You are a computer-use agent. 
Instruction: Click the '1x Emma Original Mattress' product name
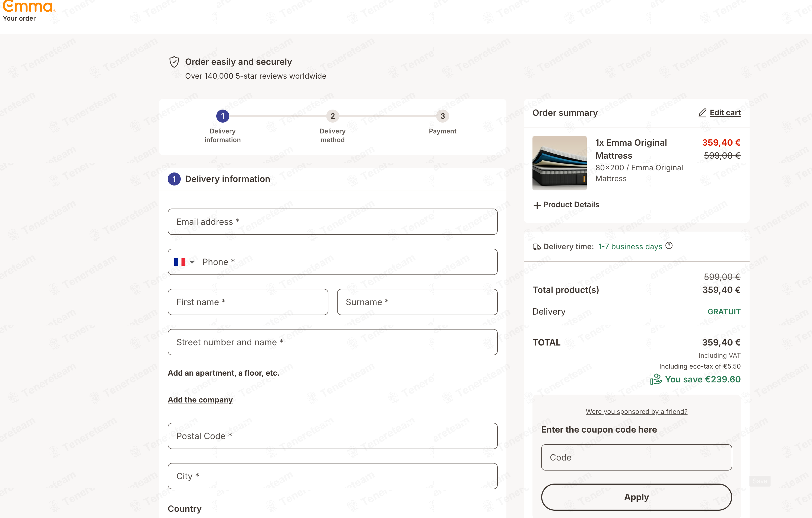click(631, 149)
